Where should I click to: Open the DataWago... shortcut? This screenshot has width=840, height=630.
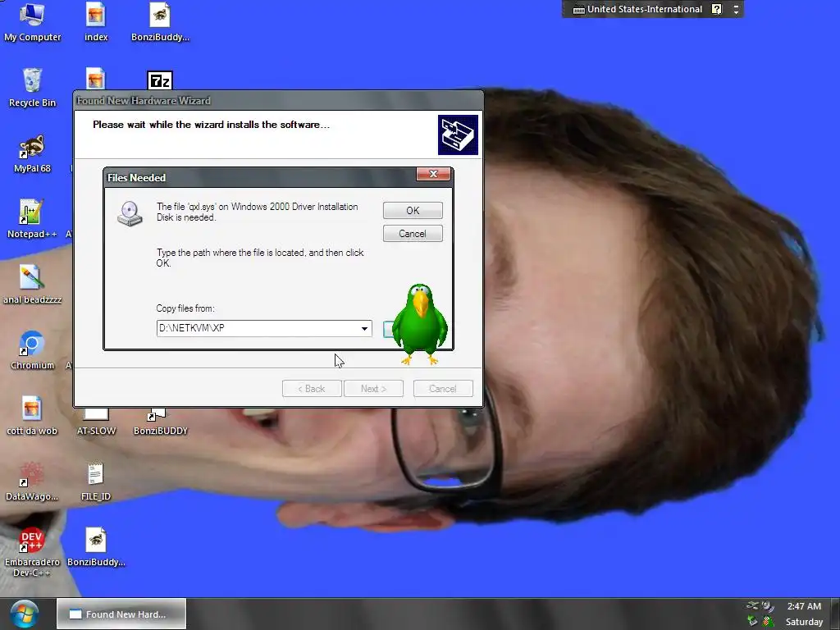(x=32, y=482)
